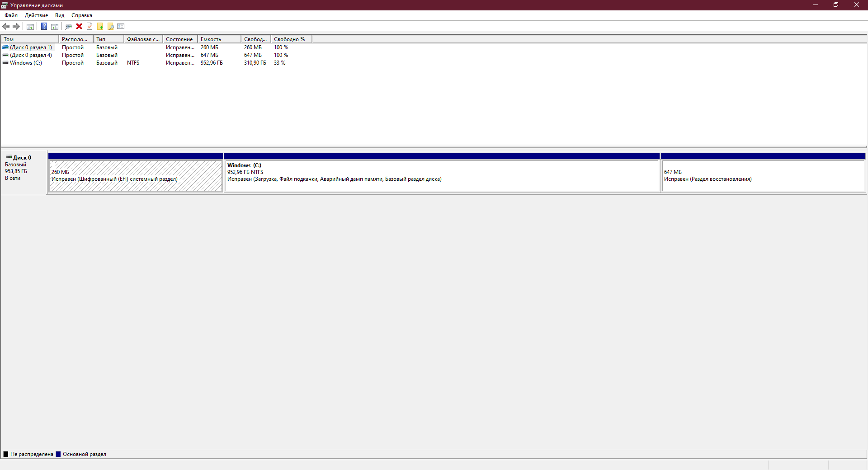
Task: Click the red X delete icon
Action: pyautogui.click(x=79, y=26)
